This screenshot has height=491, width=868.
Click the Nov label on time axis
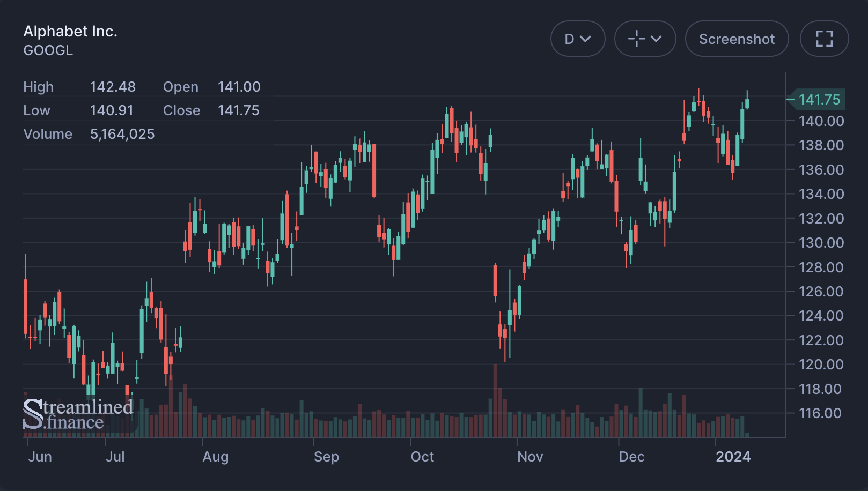pyautogui.click(x=530, y=457)
